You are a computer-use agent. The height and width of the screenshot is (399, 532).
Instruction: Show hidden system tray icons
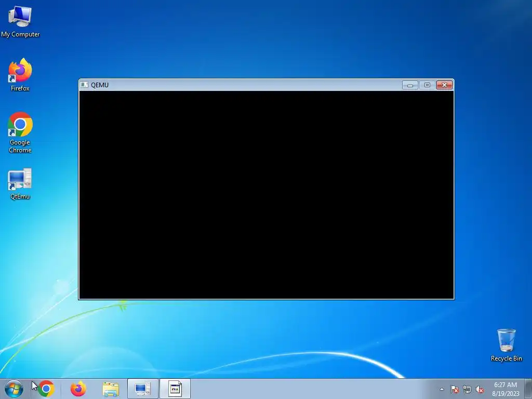(x=442, y=389)
